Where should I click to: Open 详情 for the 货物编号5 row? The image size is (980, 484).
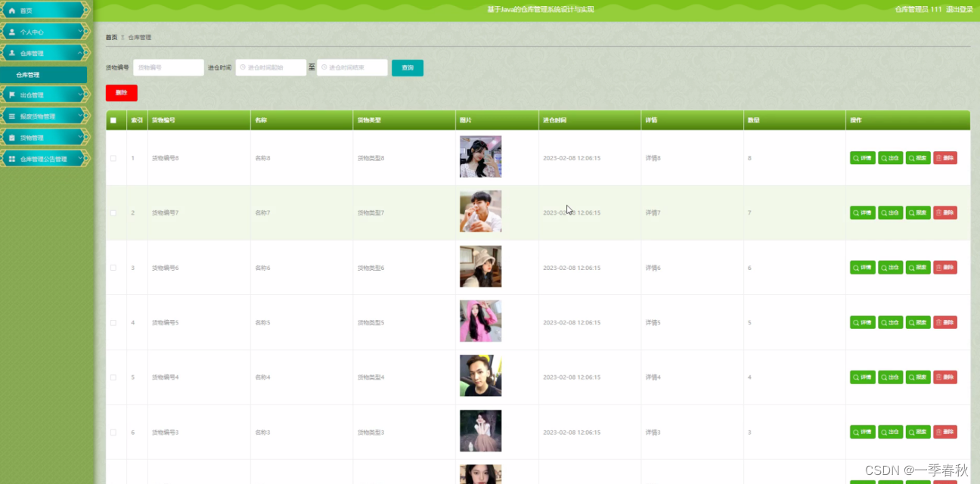(x=863, y=322)
